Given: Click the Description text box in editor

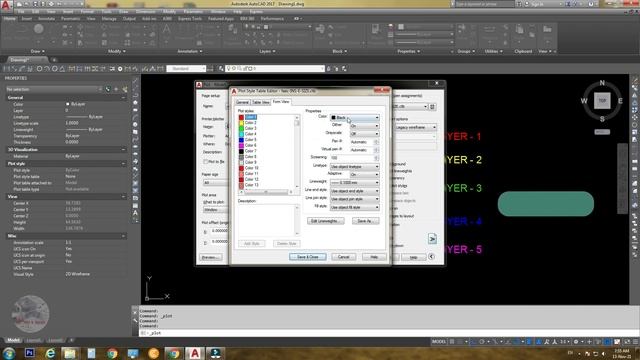Looking at the screenshot, I should (x=268, y=220).
